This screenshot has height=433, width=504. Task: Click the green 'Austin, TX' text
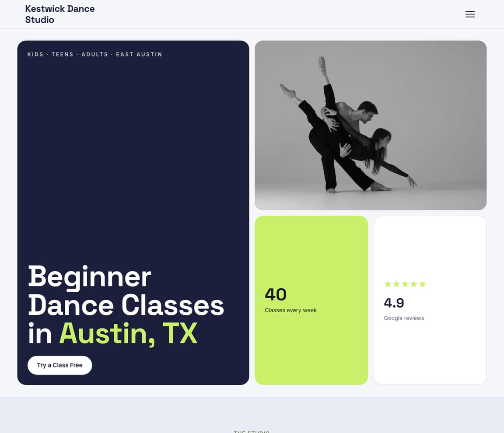(128, 334)
